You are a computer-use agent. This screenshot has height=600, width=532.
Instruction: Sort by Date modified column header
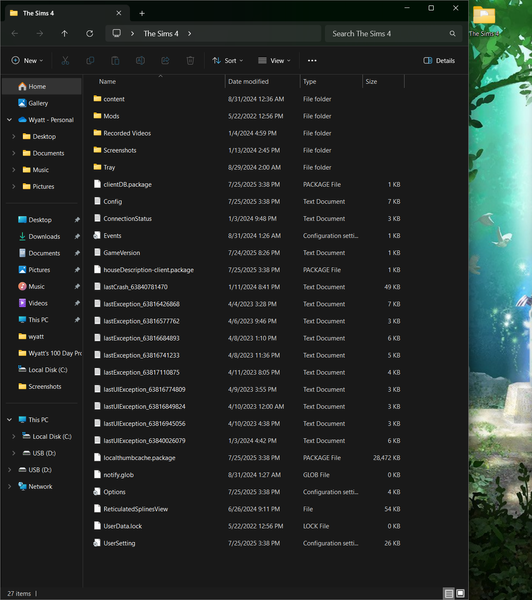click(x=248, y=82)
